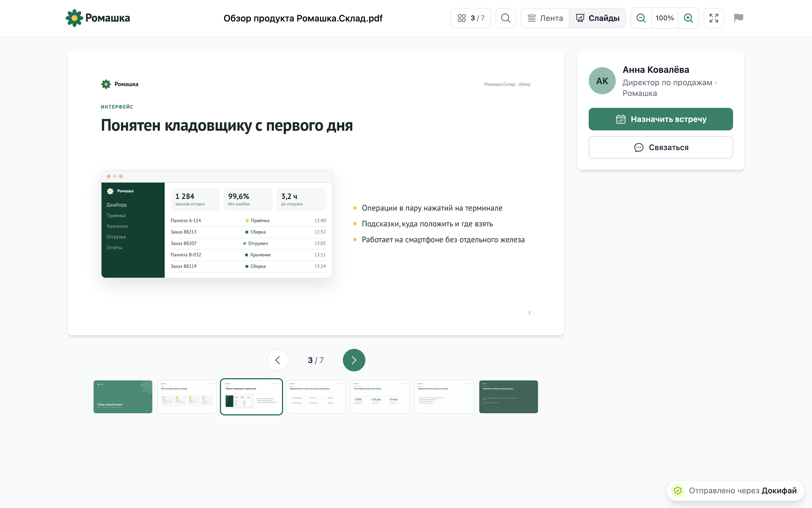812x508 pixels.
Task: Click Хранение in the slide mockup sidebar
Action: [117, 226]
